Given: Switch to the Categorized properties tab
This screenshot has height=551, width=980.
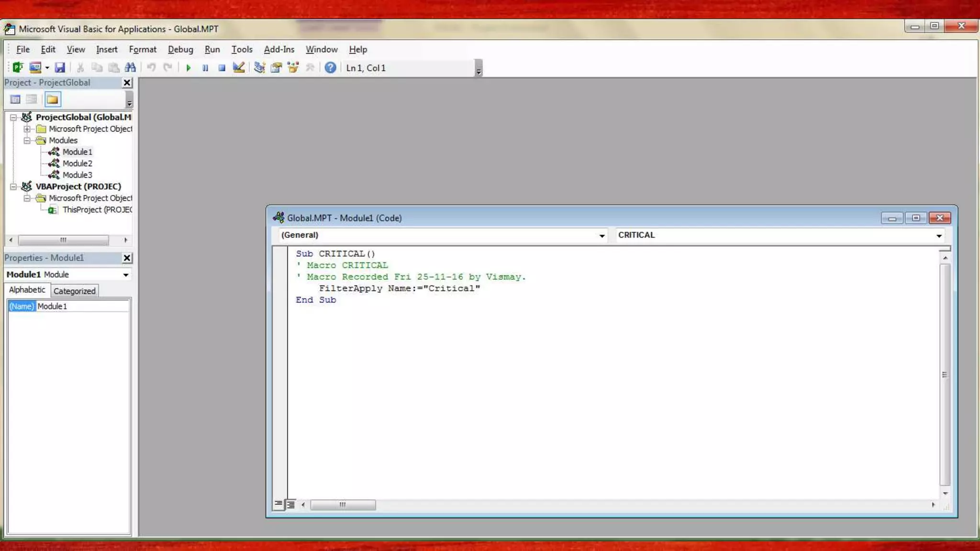Looking at the screenshot, I should coord(74,291).
